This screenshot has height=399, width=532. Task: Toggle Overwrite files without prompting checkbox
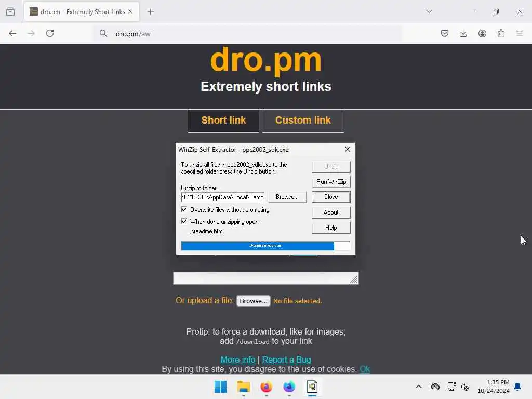point(184,210)
